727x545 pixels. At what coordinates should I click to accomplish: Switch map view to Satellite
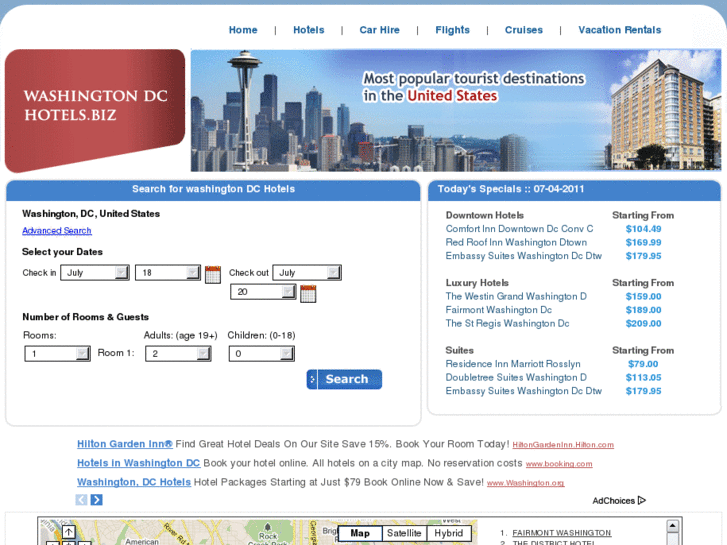click(x=404, y=533)
